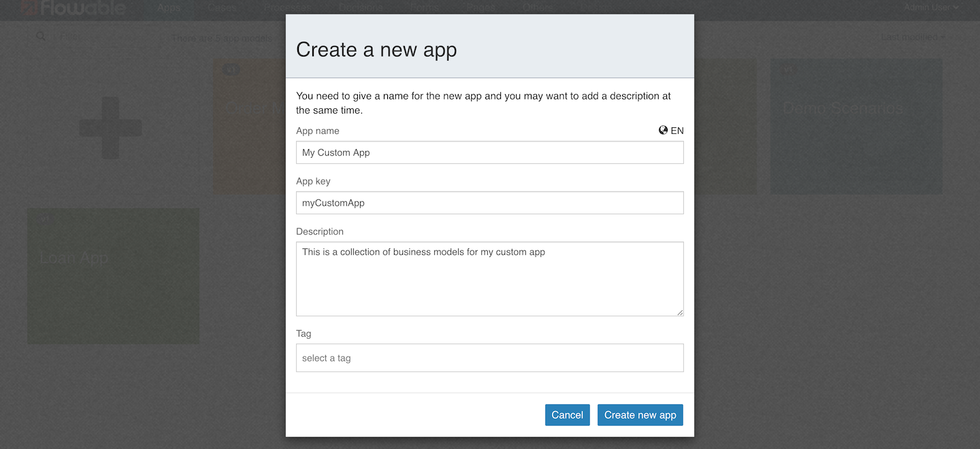Click the Description text area

point(489,279)
